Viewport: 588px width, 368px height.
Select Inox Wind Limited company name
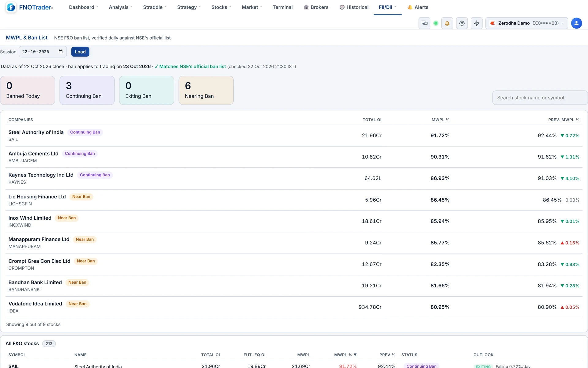(30, 218)
